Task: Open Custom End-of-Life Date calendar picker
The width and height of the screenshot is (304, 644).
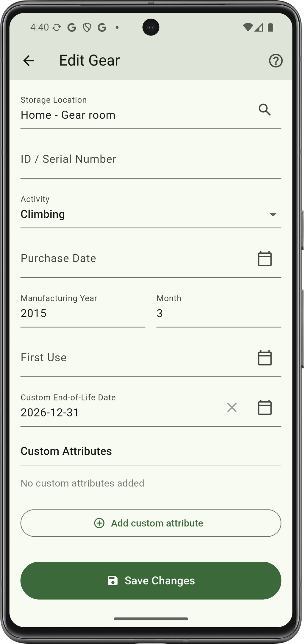Action: point(265,408)
